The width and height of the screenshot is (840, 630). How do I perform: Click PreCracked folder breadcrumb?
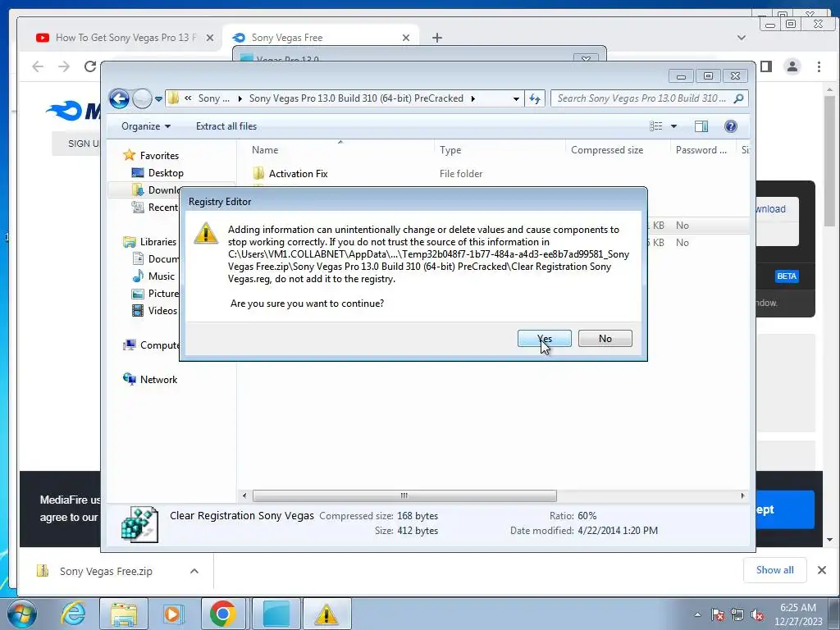356,98
